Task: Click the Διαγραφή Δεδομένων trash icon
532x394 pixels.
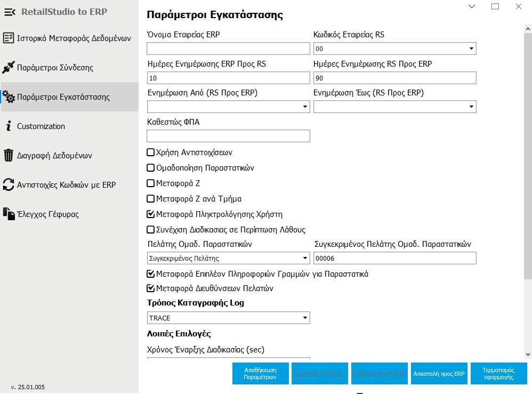Action: (9, 156)
